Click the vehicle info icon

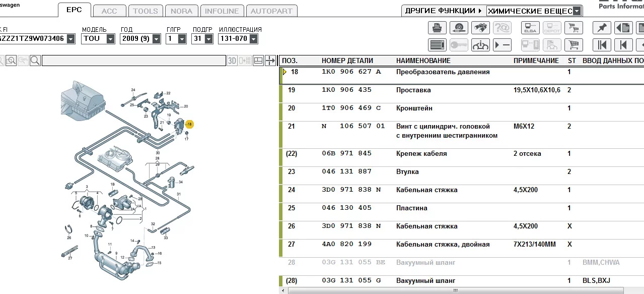tap(480, 45)
